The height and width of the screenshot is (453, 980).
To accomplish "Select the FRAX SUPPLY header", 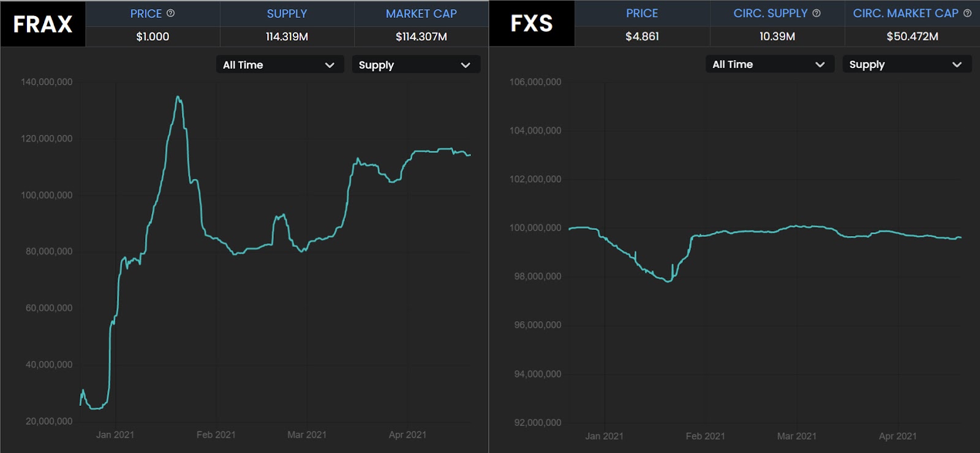I will 287,13.
